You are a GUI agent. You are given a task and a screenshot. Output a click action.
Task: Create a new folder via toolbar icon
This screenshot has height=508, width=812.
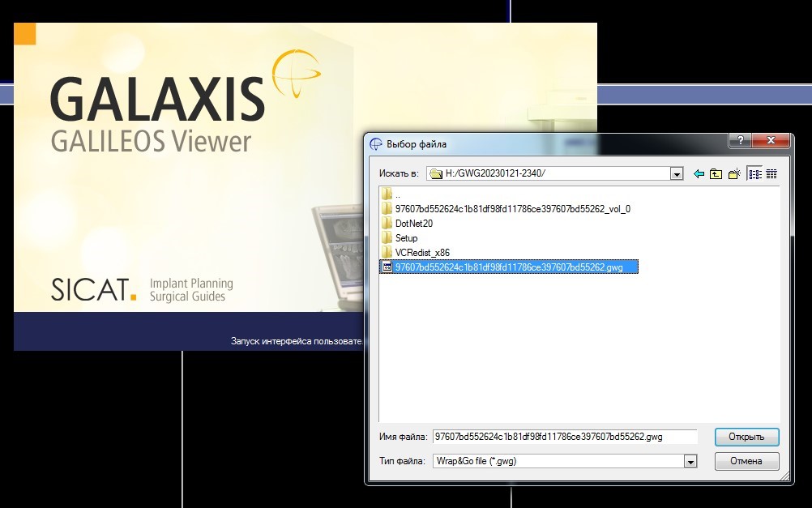pos(734,174)
